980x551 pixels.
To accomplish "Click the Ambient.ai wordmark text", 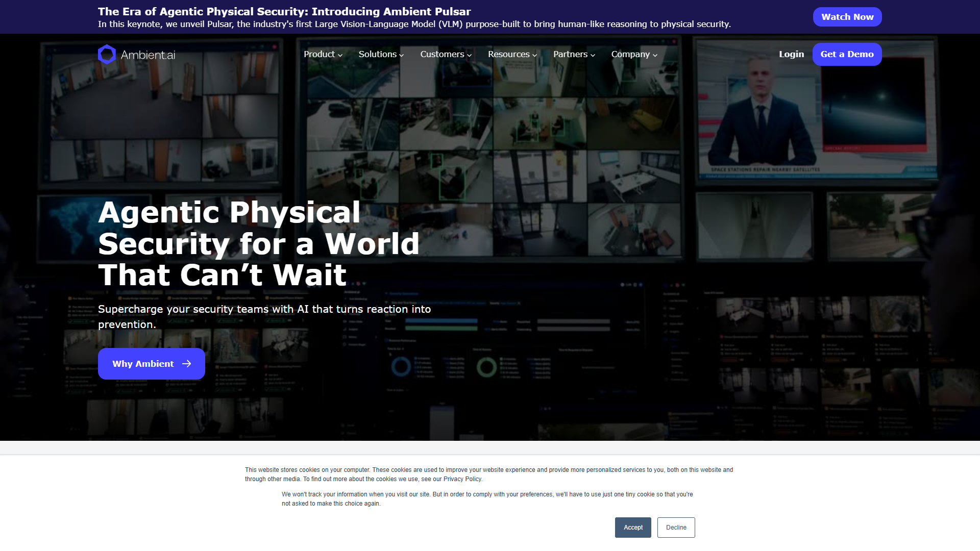I will click(148, 55).
